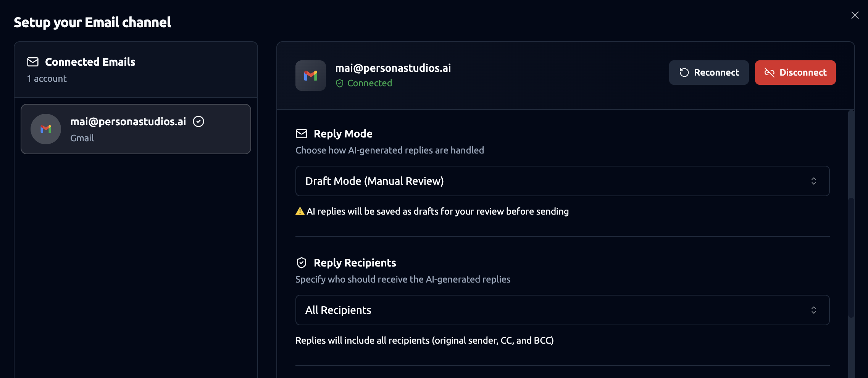Click the shield icon beside Reply Recipients

[302, 263]
